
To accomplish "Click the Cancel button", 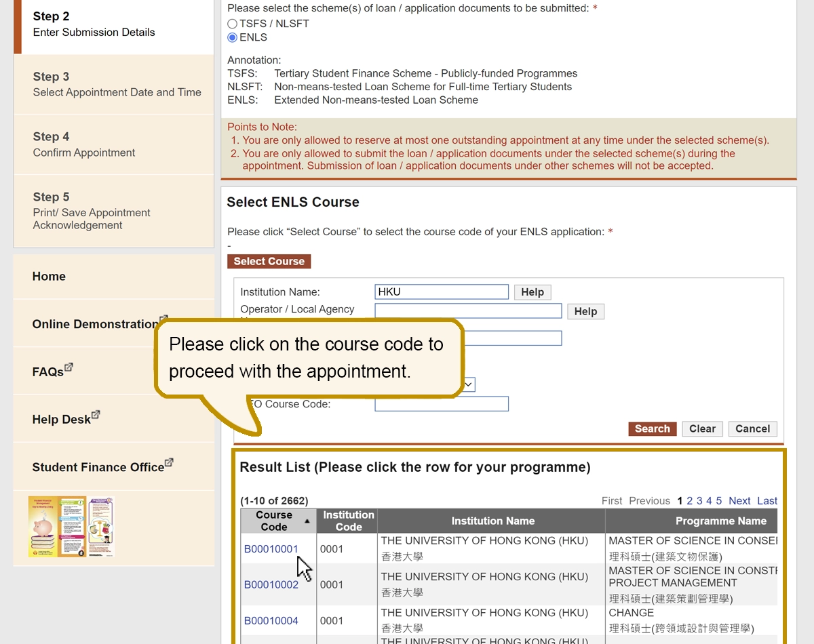I will (x=752, y=429).
